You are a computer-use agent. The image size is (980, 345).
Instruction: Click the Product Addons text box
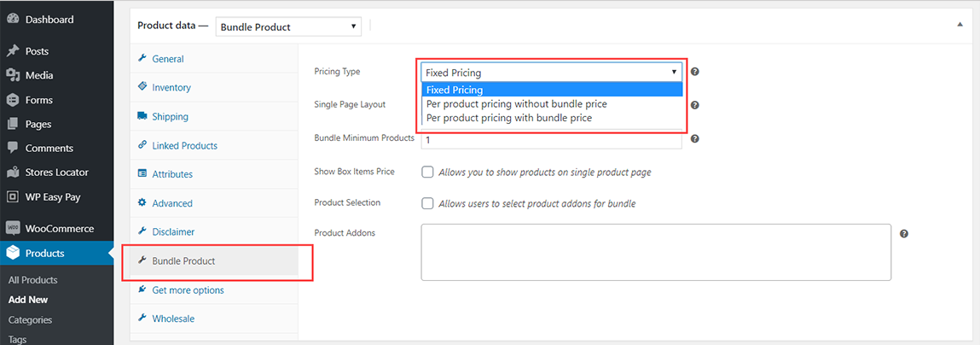point(655,252)
